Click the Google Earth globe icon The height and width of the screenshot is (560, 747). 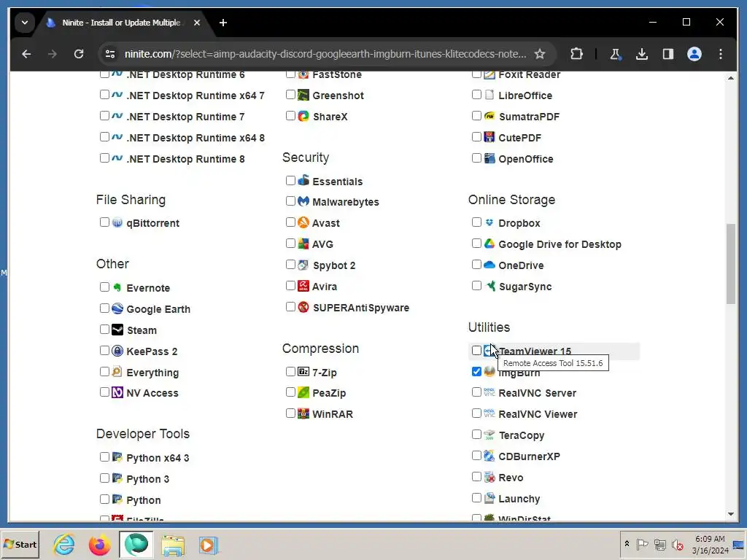click(117, 308)
